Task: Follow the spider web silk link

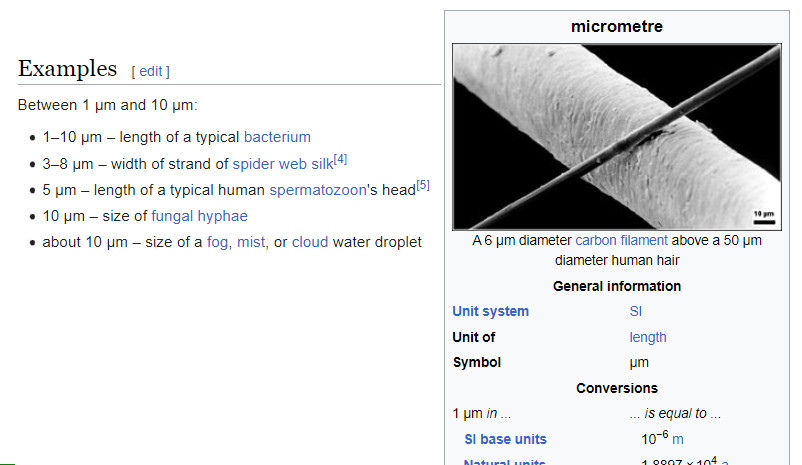Action: 282,164
